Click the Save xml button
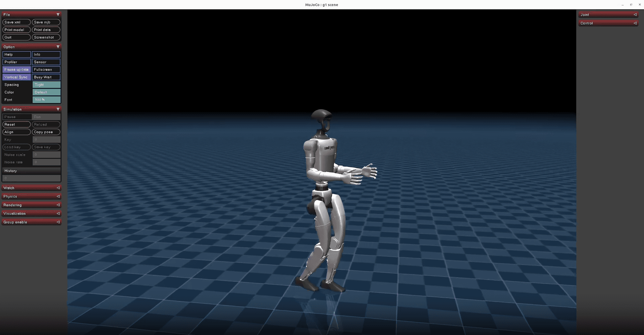The width and height of the screenshot is (644, 335). [x=16, y=22]
